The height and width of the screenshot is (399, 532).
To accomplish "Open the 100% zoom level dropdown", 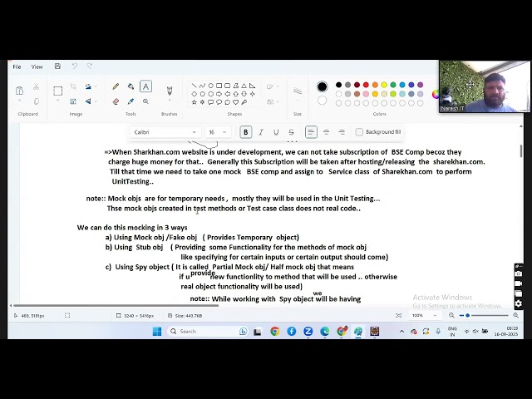I will [423, 316].
